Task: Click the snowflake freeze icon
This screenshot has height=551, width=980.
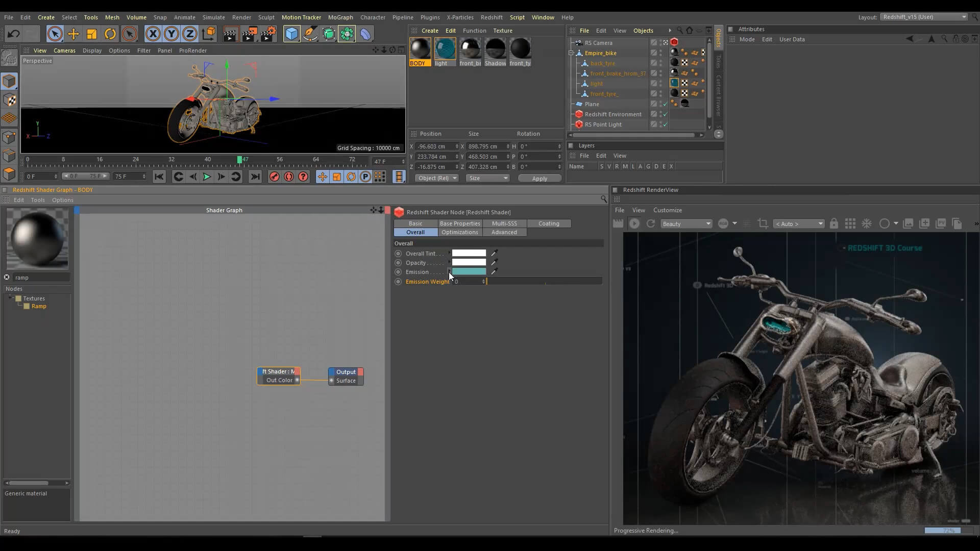Action: (x=867, y=223)
